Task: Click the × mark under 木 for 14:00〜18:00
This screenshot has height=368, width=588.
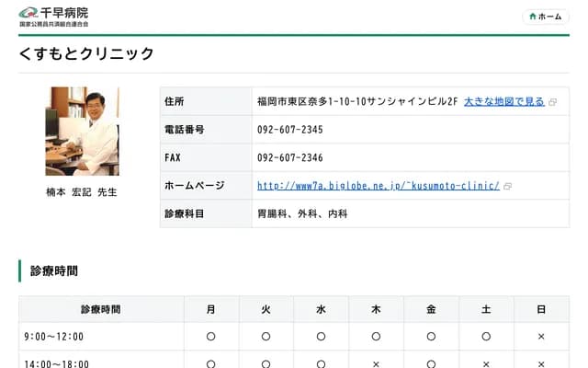Action: (376, 362)
